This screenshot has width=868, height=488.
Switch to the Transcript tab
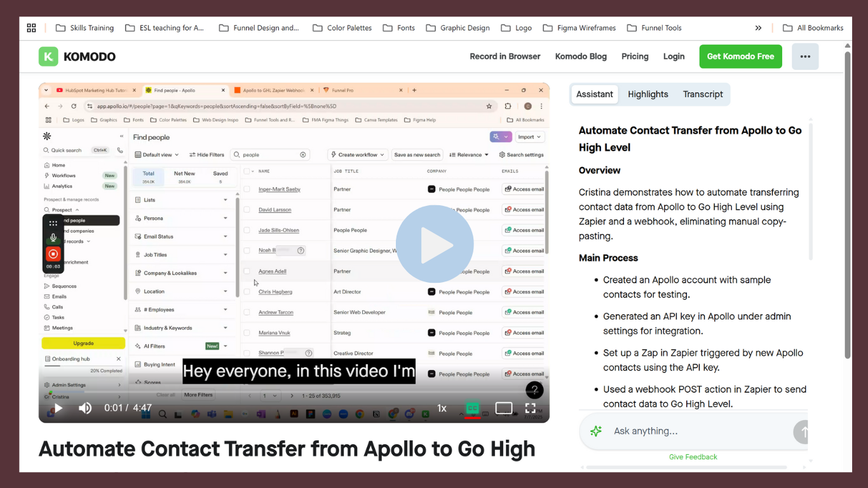tap(703, 94)
